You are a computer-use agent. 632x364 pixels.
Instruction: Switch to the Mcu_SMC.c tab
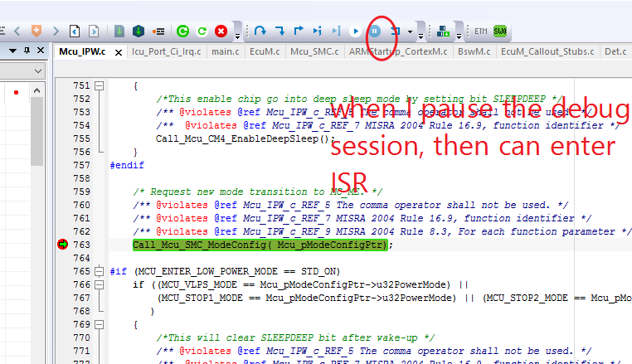(x=314, y=51)
